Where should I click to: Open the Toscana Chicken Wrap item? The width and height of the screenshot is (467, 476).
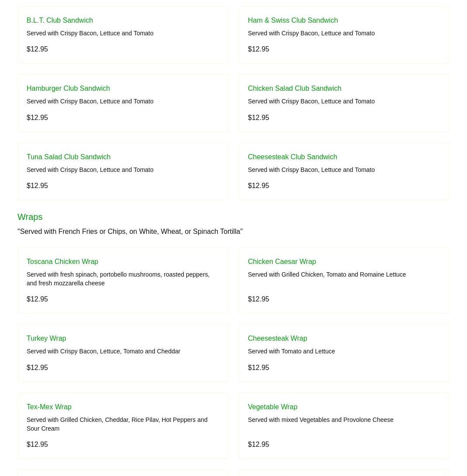point(62,262)
